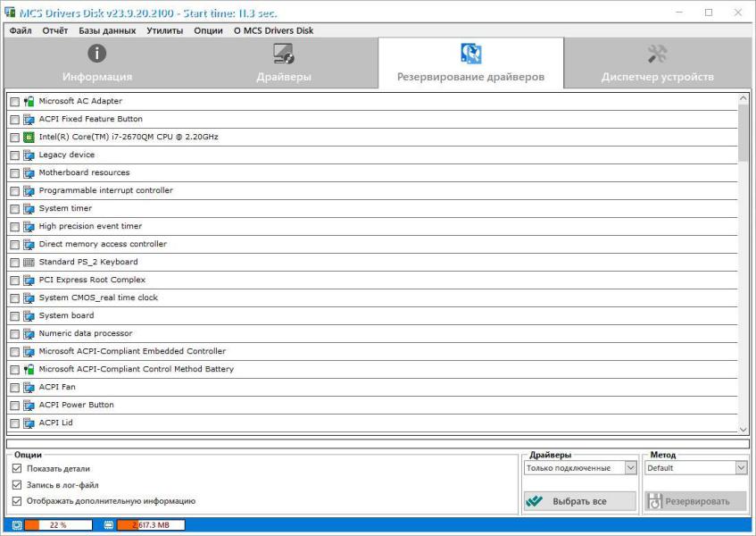Select the PCI Express Root Complex text
Image resolution: width=756 pixels, height=536 pixels.
(92, 280)
